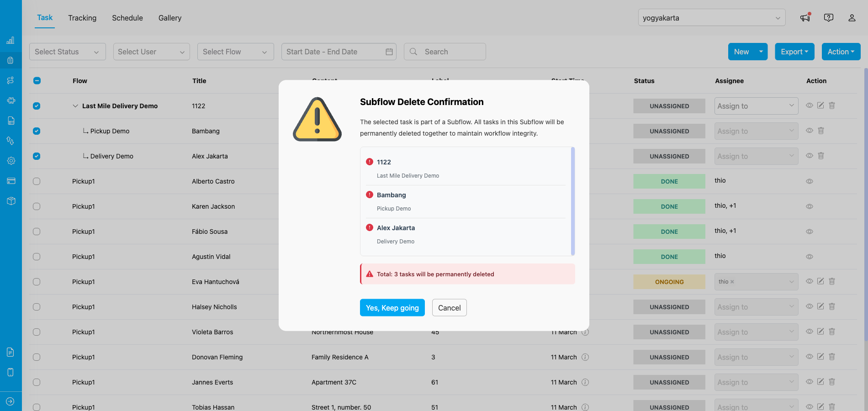Open the date picker calendar icon
Screen dimensions: 868x411
(x=389, y=52)
